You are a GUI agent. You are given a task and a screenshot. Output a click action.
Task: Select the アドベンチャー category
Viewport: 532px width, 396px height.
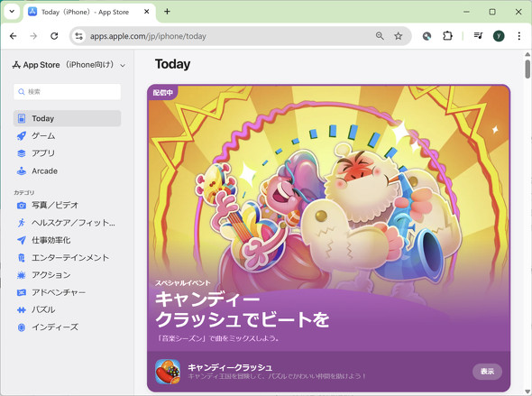pos(68,292)
